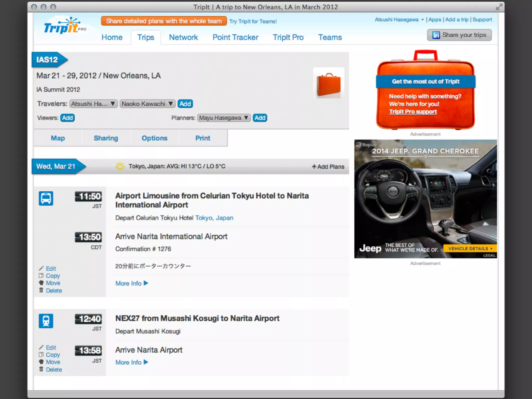This screenshot has width=532, height=399.
Task: Click the bus icon for Airport Limousine
Action: [46, 198]
